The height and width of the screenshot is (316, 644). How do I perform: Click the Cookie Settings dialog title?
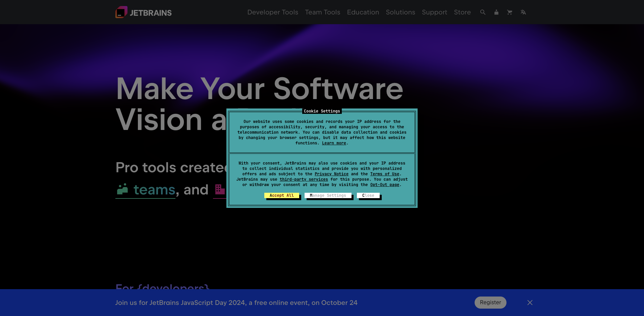tap(322, 111)
